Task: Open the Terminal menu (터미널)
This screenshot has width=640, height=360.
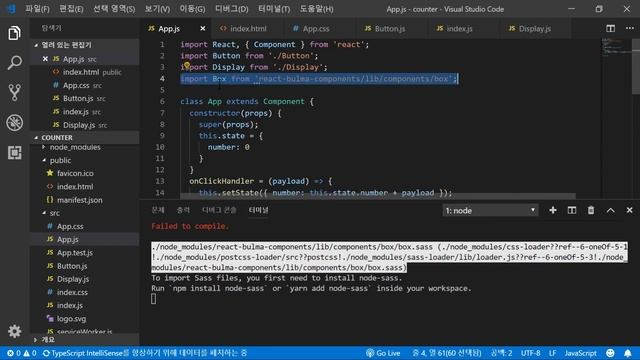Action: (274, 9)
